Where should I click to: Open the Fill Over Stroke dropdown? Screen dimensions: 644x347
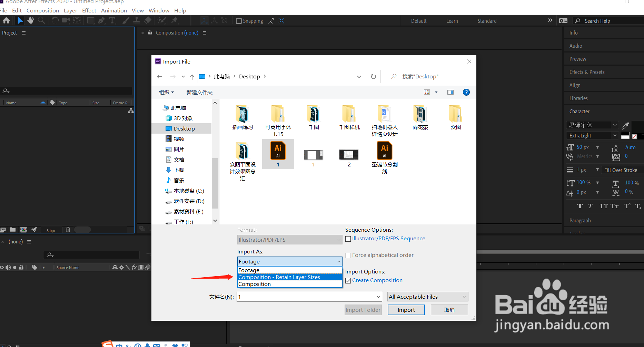623,170
